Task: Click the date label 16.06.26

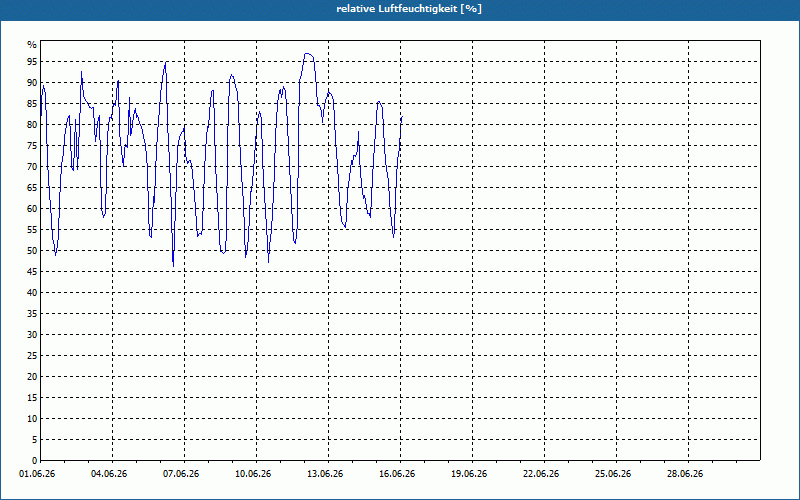Action: [397, 474]
